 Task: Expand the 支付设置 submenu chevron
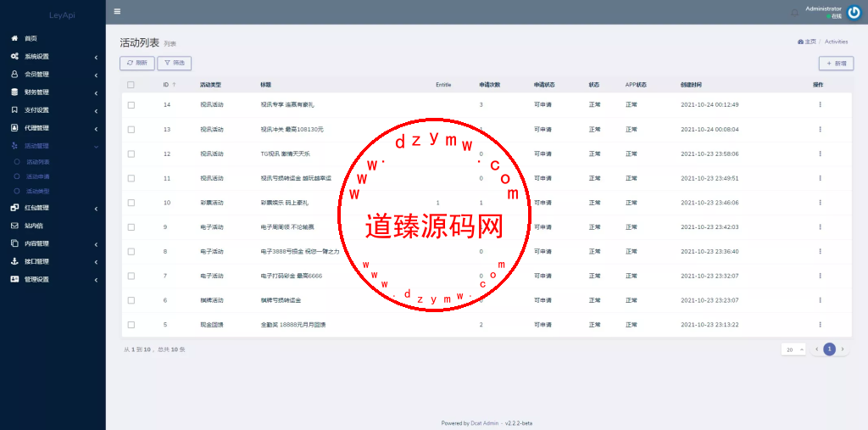[96, 110]
